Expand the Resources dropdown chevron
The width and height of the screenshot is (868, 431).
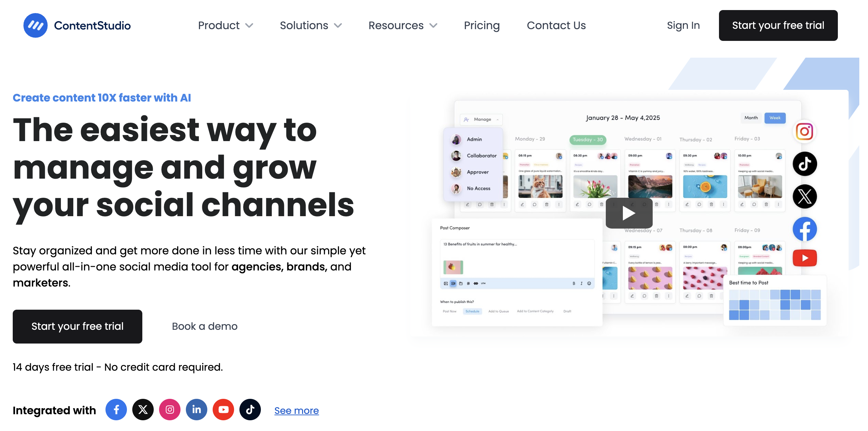click(x=433, y=25)
